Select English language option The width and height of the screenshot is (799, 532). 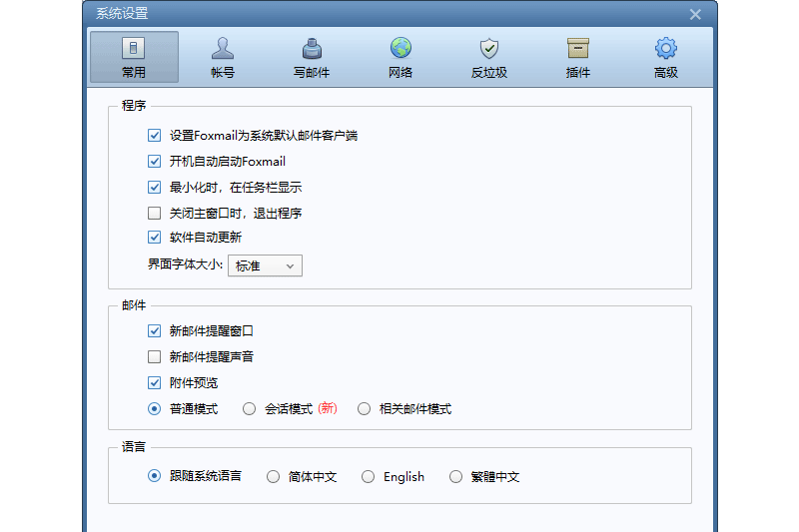click(368, 476)
